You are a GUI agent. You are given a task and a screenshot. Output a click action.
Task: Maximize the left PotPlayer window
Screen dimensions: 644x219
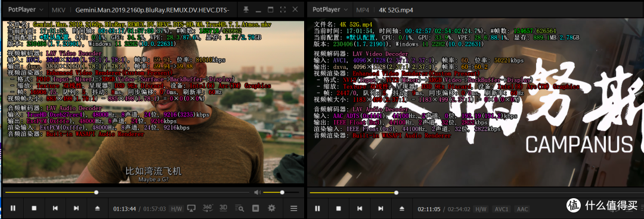pos(270,10)
